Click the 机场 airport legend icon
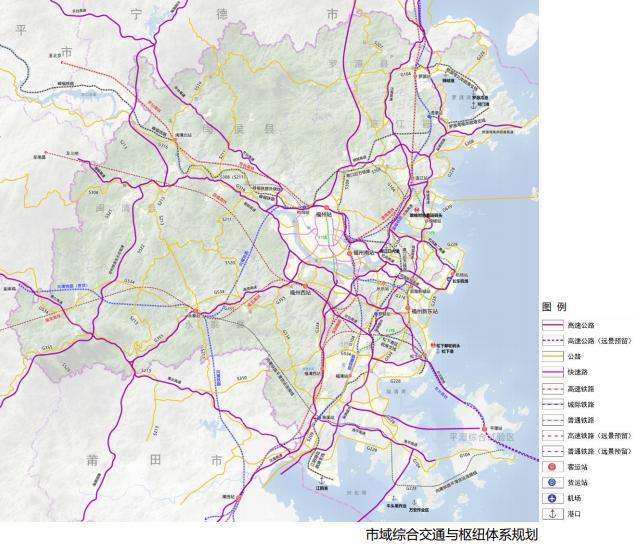 552,498
